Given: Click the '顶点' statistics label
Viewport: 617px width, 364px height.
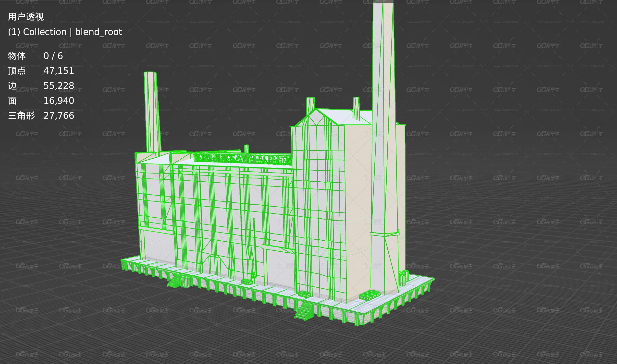Looking at the screenshot, I should (x=17, y=71).
